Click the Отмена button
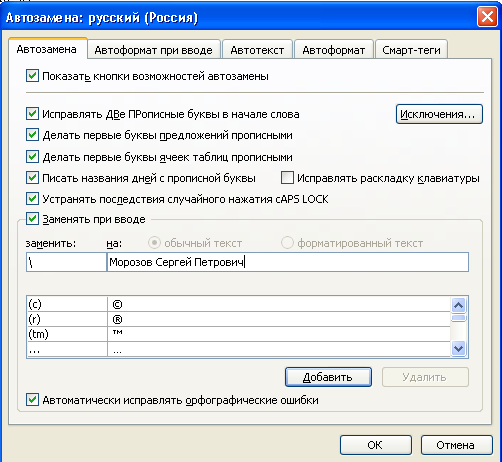Viewport: 502px width, 462px height. [457, 445]
